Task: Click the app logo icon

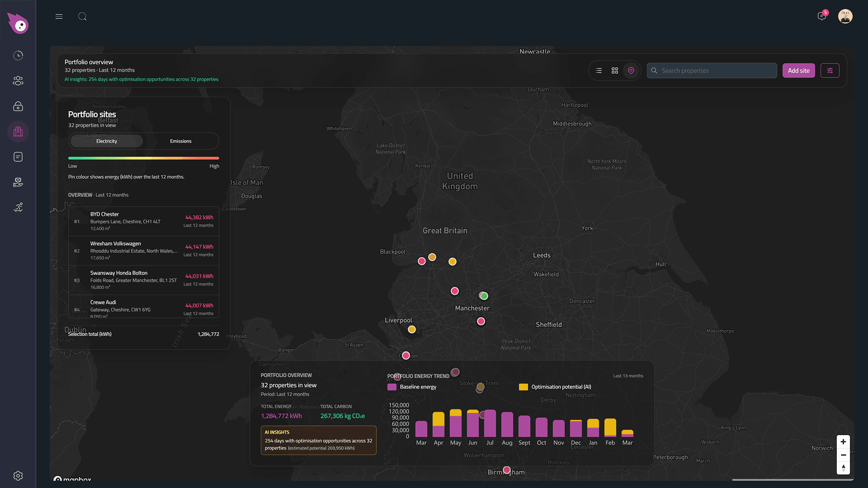Action: click(18, 23)
